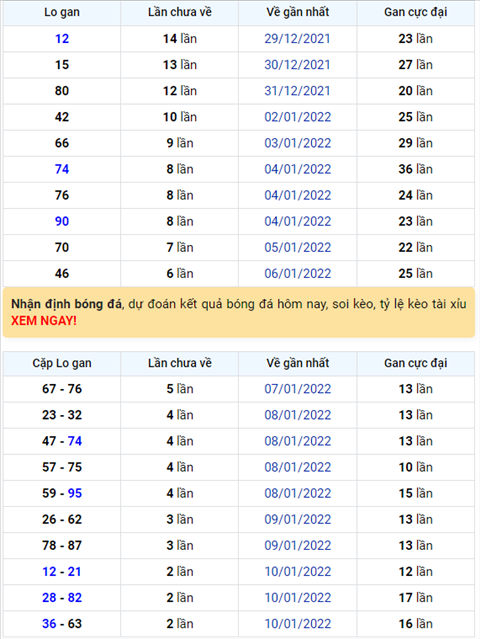Select the Cặp Lo gan column header
480x639 pixels.
pyautogui.click(x=62, y=363)
